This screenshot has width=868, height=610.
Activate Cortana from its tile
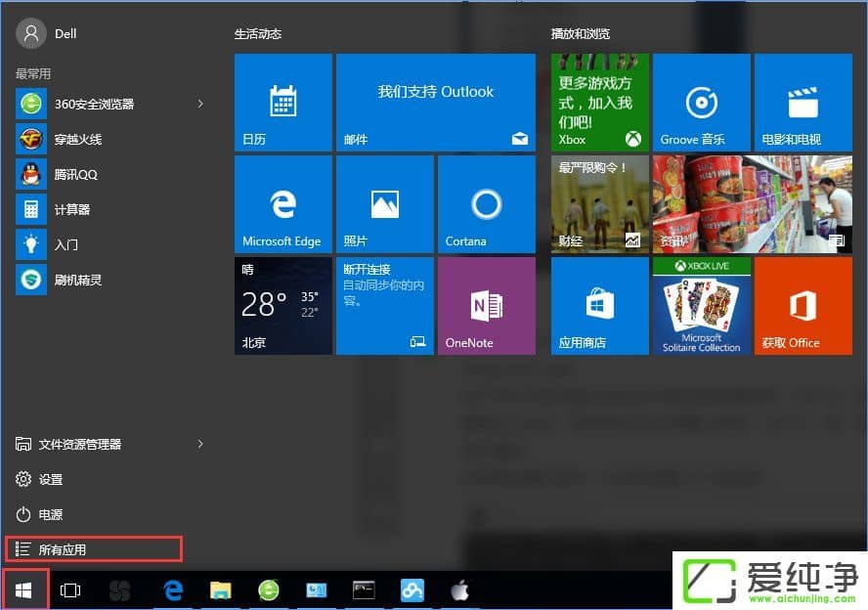tap(486, 203)
